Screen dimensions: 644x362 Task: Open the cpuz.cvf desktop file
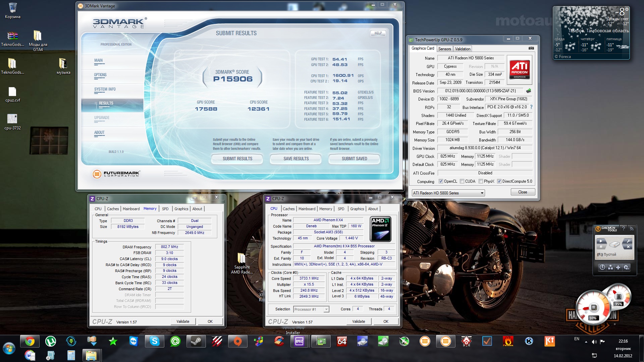click(13, 95)
